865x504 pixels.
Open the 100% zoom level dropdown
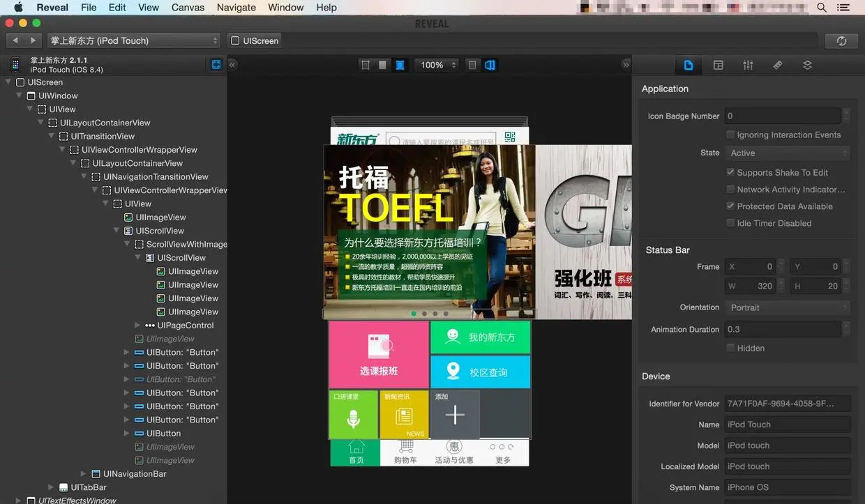pyautogui.click(x=437, y=65)
